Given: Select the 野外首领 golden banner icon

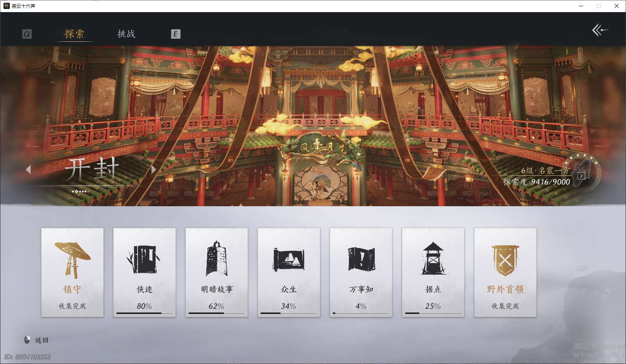Looking at the screenshot, I should coord(505,258).
